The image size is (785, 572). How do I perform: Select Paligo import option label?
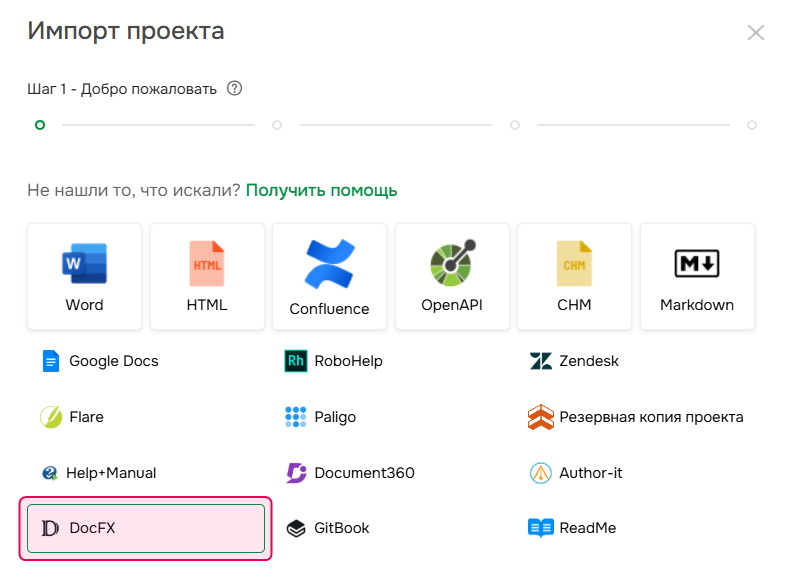click(x=335, y=417)
